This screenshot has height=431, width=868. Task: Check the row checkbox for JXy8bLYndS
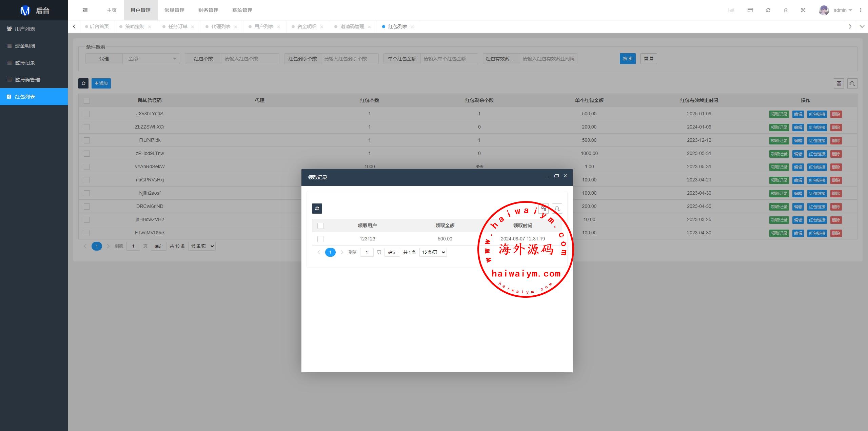(x=87, y=114)
